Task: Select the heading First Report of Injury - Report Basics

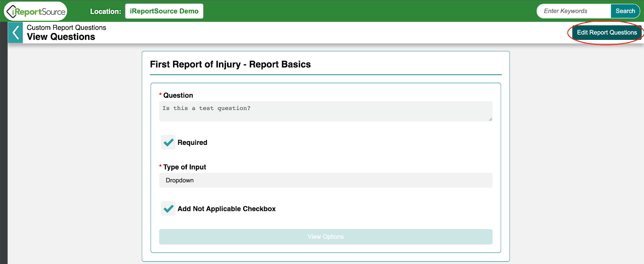Action: (x=230, y=64)
